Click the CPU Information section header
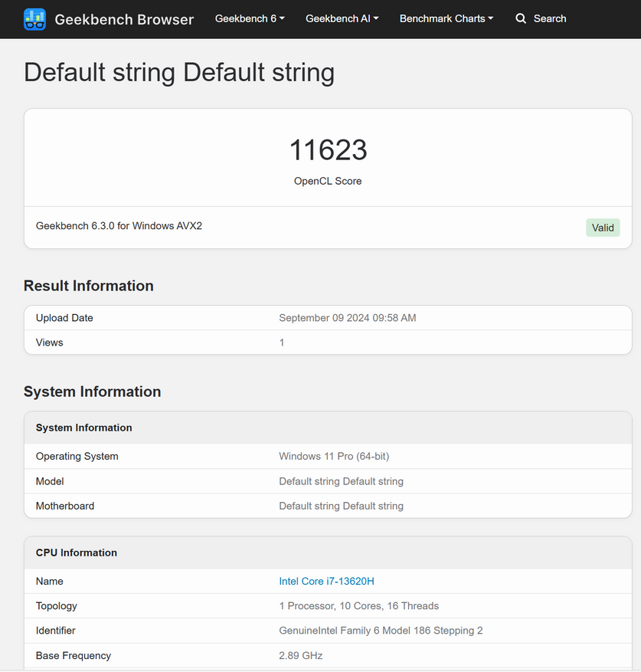 [77, 553]
